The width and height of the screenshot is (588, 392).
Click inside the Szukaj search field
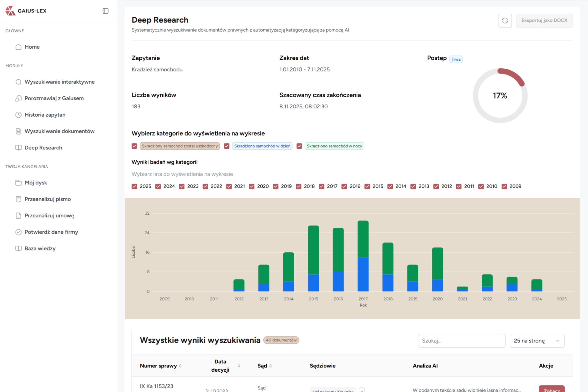tap(461, 341)
